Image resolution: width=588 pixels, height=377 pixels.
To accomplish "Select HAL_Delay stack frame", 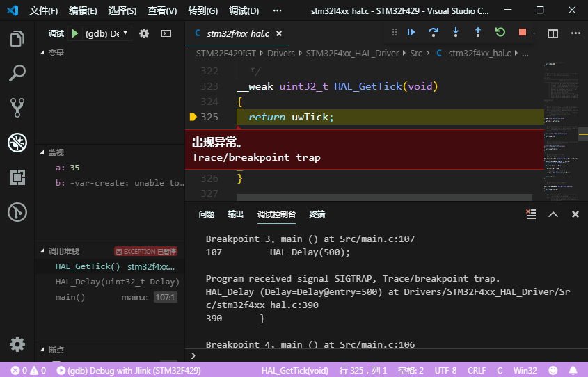I will click(x=109, y=282).
